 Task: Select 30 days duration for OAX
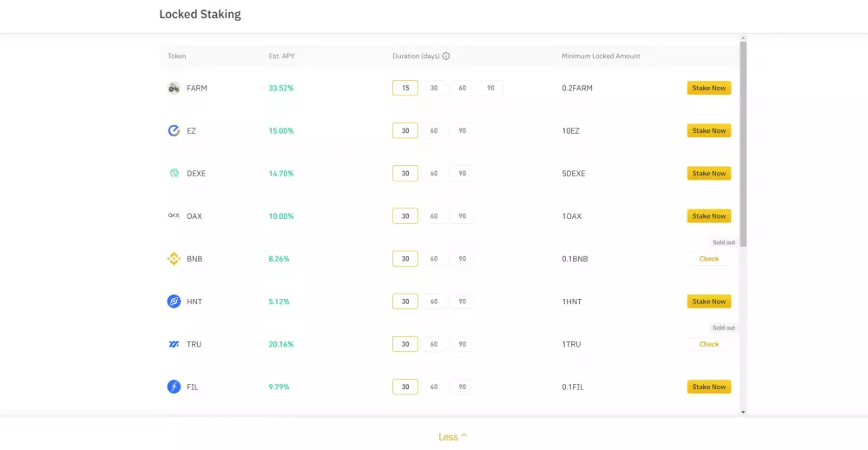coord(405,216)
